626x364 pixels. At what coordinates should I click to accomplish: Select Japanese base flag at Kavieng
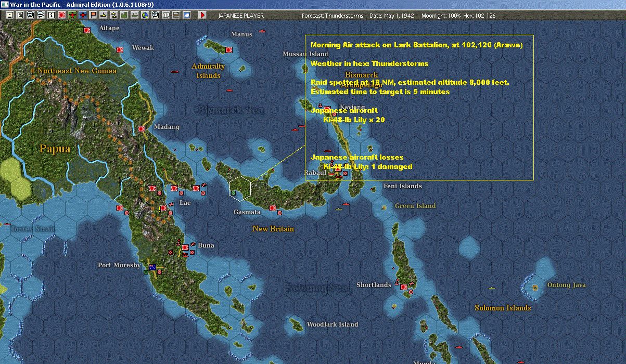click(x=327, y=109)
